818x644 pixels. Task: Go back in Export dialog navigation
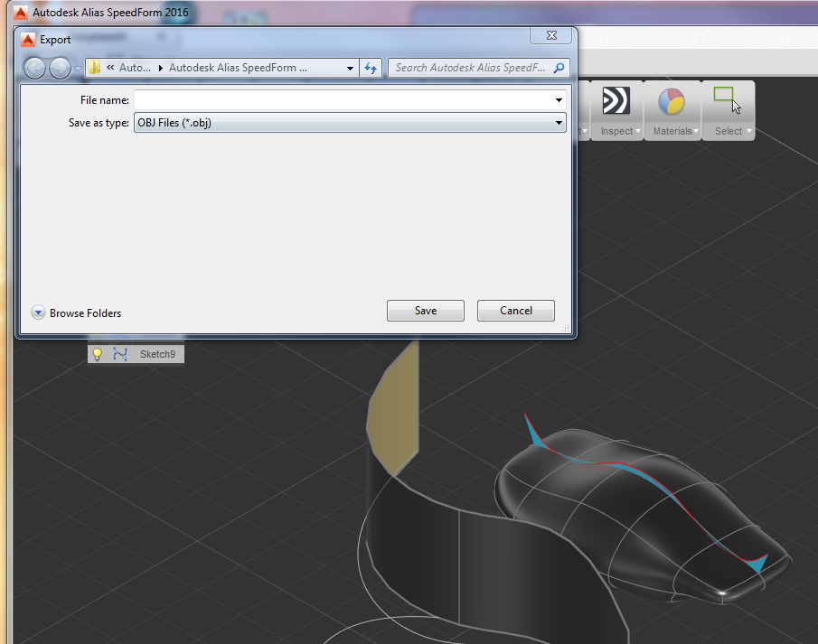(x=35, y=68)
